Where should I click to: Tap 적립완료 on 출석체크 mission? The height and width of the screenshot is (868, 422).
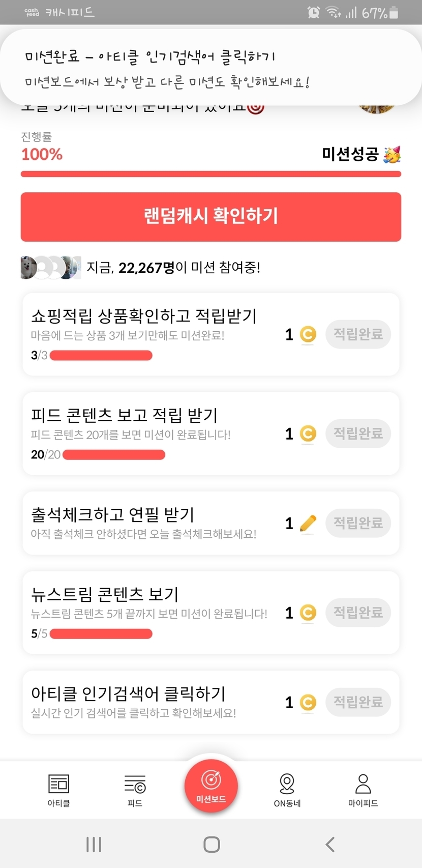click(x=358, y=523)
